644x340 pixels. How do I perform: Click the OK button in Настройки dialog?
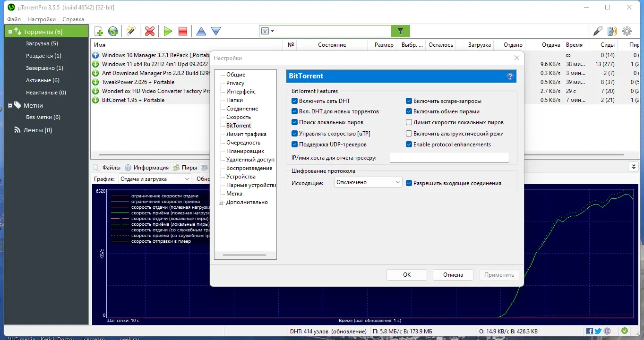pos(407,275)
